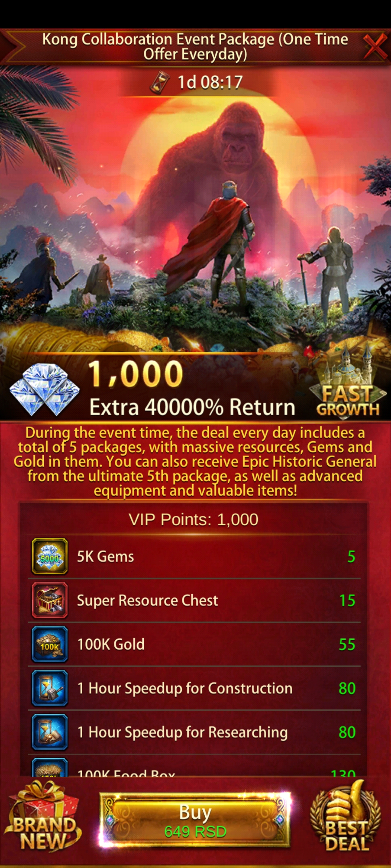391x868 pixels.
Task: Tap the hourglass timer icon
Action: coord(160,82)
